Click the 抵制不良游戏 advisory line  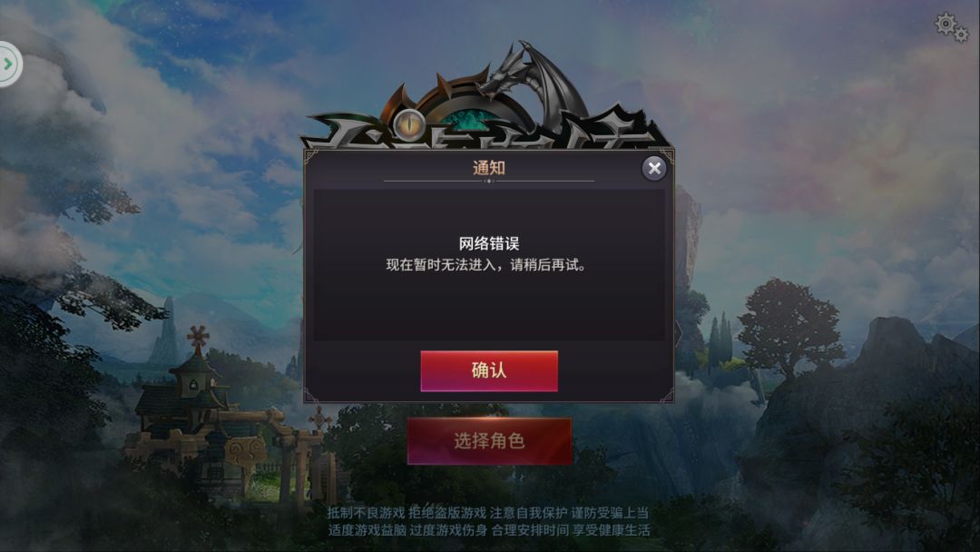(488, 513)
